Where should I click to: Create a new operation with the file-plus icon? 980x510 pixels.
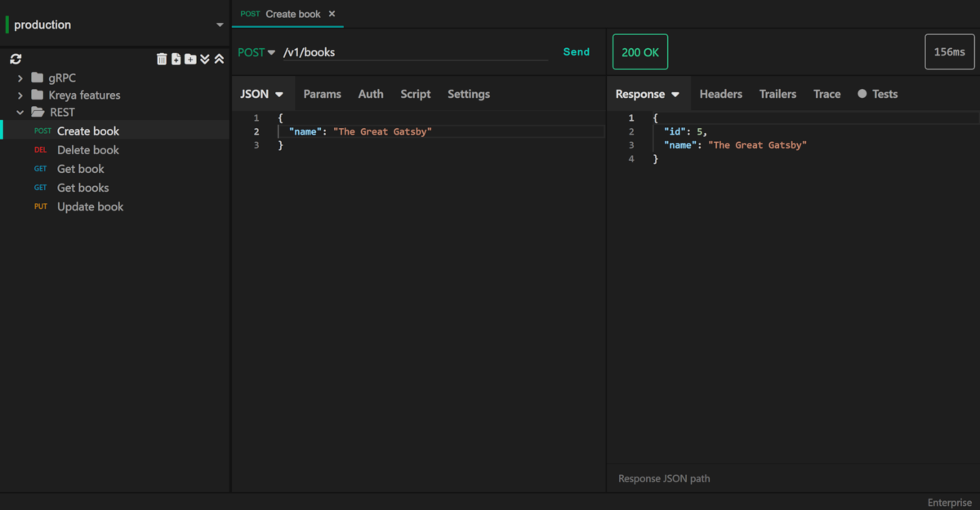(176, 59)
